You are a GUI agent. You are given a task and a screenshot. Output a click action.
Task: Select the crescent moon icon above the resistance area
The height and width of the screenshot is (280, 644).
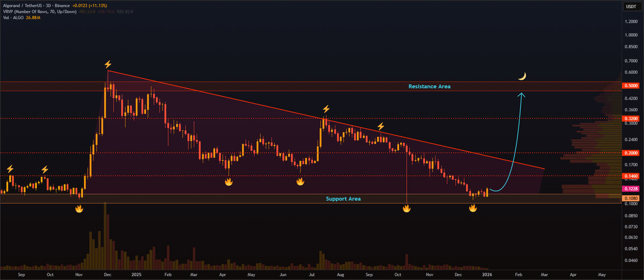coord(522,77)
